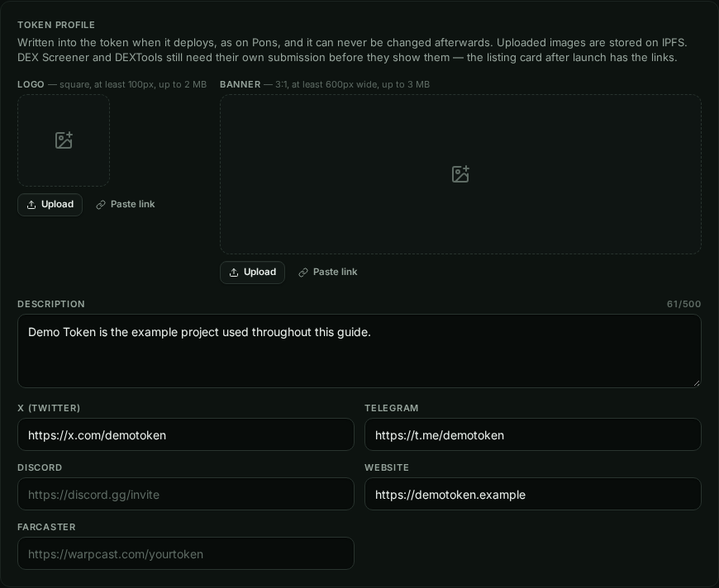Click the description resize handle
Image resolution: width=719 pixels, height=588 pixels.
(697, 383)
